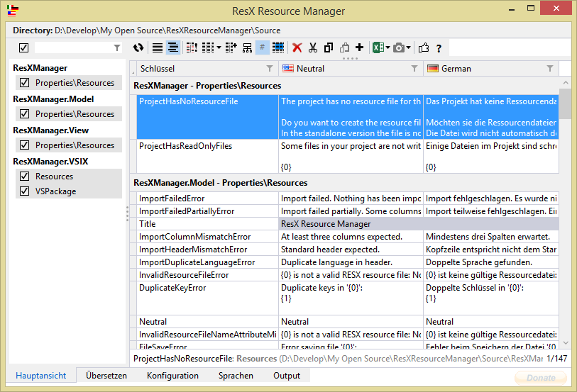The image size is (577, 392).
Task: Open the Konfiguration tab
Action: click(172, 376)
